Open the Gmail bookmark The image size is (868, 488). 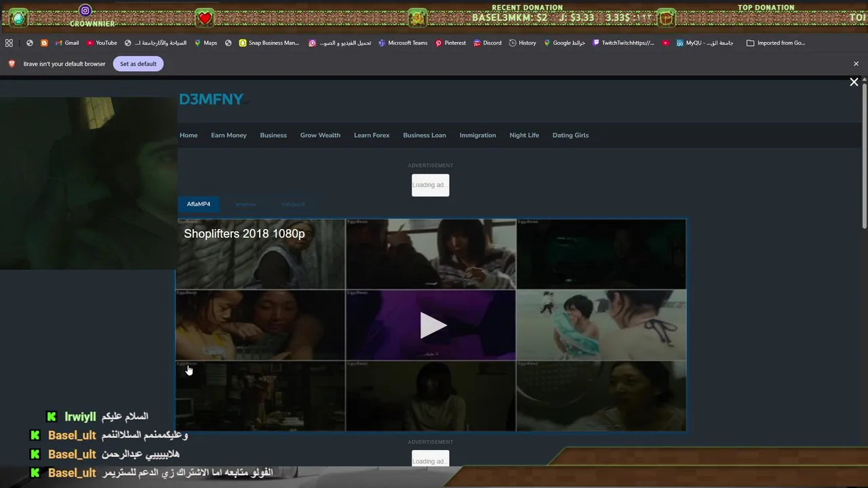67,43
